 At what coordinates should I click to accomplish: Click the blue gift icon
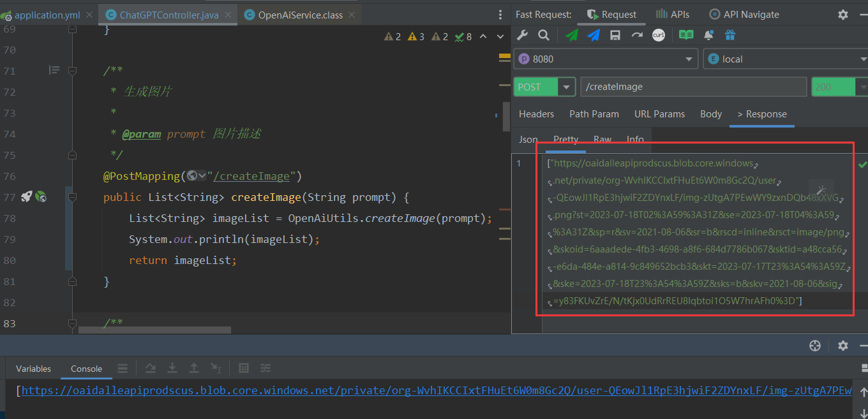click(730, 36)
